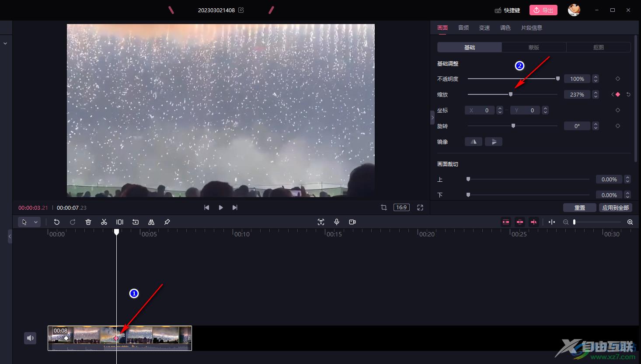Click the top crop 上 percentage field
The height and width of the screenshot is (364, 641).
click(609, 179)
